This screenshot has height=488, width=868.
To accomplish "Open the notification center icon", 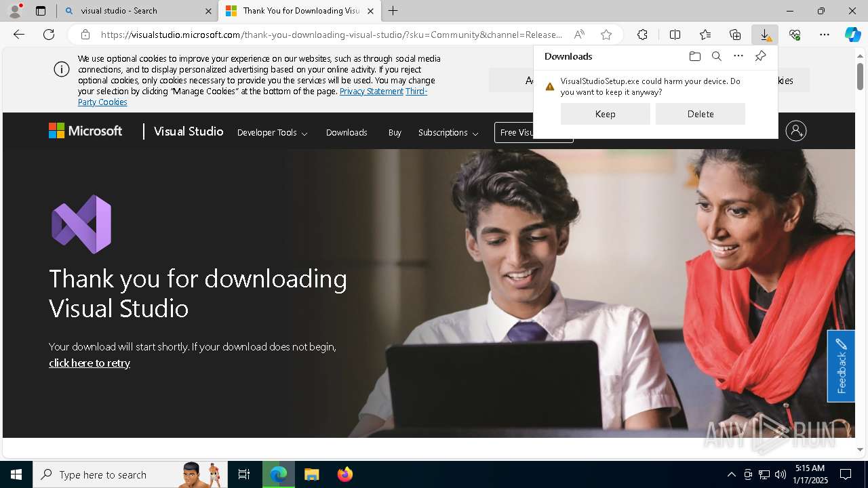I will [846, 474].
